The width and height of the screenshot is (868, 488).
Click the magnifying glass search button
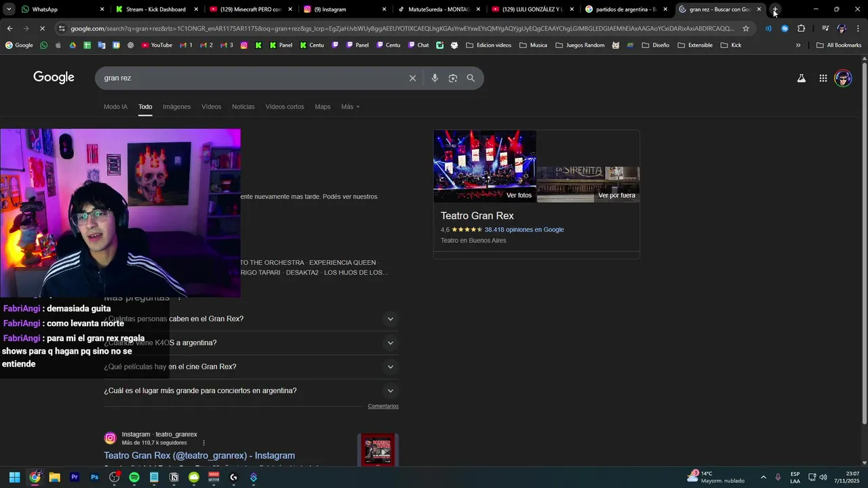tap(471, 78)
